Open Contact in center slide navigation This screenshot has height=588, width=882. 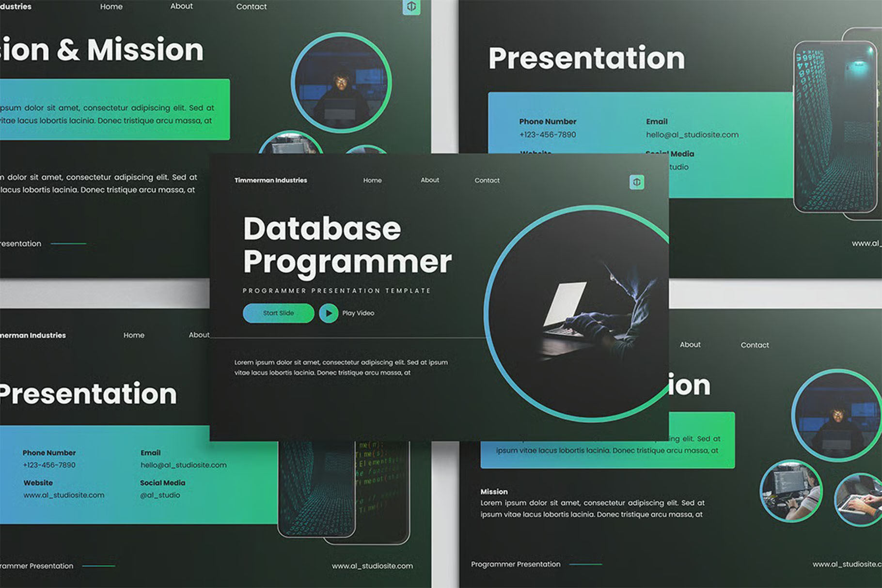point(487,180)
